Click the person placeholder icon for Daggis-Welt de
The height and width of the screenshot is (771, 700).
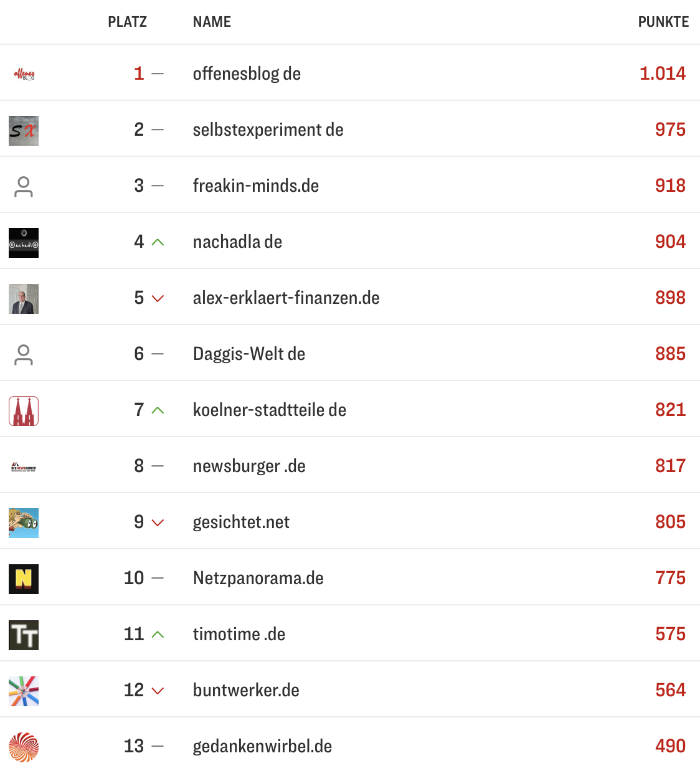(24, 354)
